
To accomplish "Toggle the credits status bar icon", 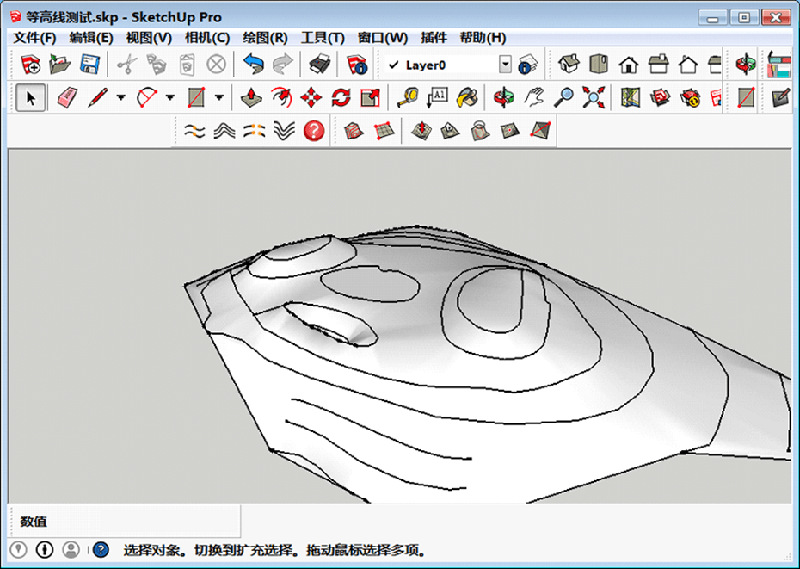I will pyautogui.click(x=44, y=549).
